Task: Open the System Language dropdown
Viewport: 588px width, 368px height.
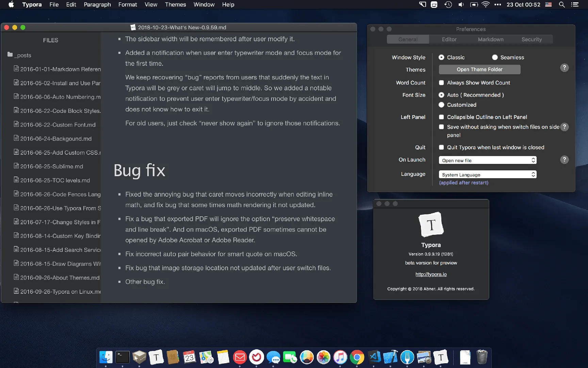Action: point(488,174)
